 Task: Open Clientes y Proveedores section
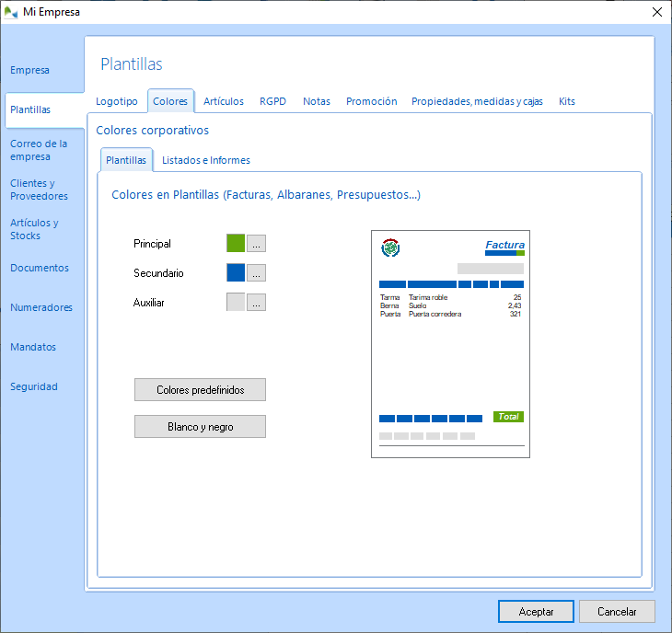click(39, 190)
